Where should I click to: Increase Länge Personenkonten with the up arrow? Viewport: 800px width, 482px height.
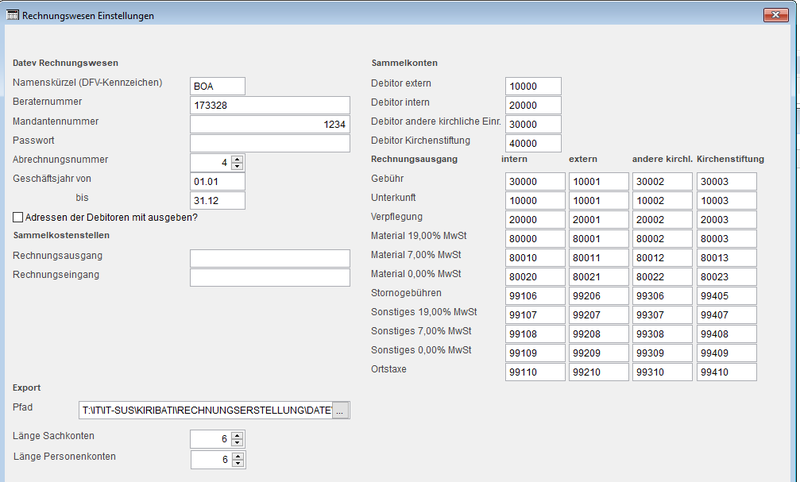pos(238,456)
